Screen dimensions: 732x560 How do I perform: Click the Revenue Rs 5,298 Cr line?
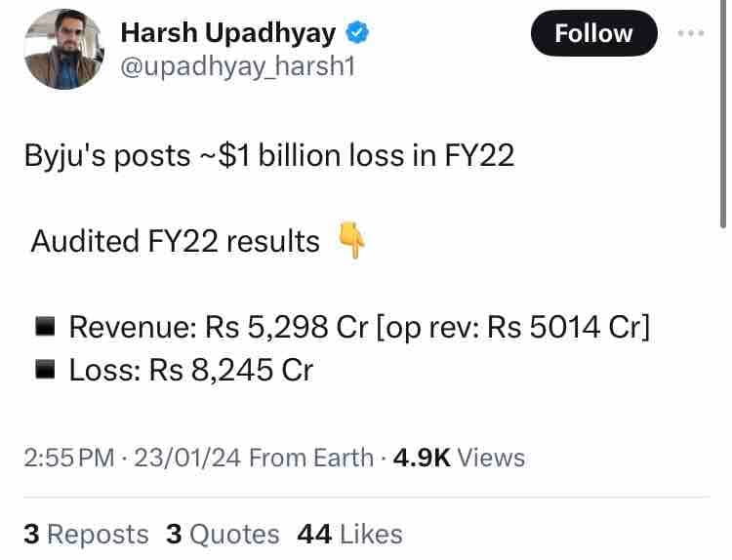(359, 328)
